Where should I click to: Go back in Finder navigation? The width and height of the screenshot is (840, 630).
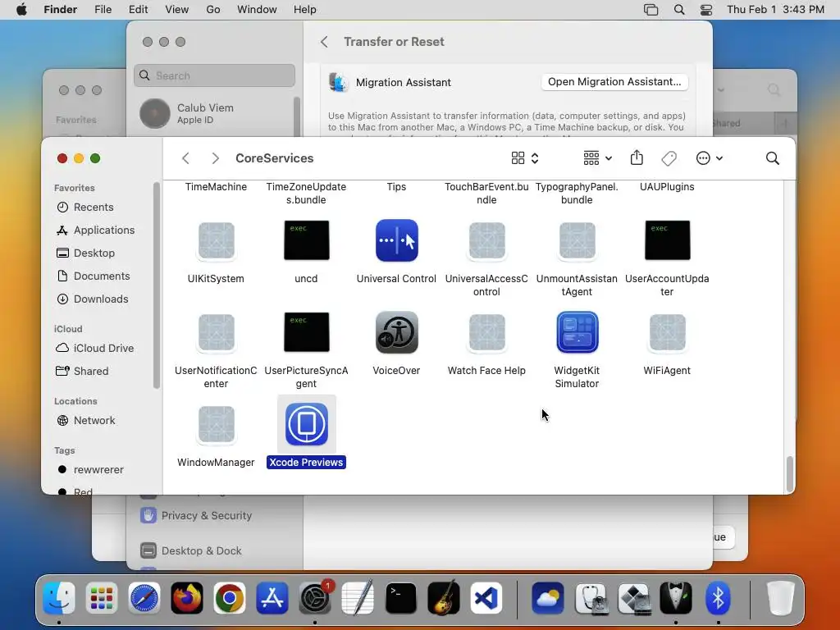click(186, 158)
